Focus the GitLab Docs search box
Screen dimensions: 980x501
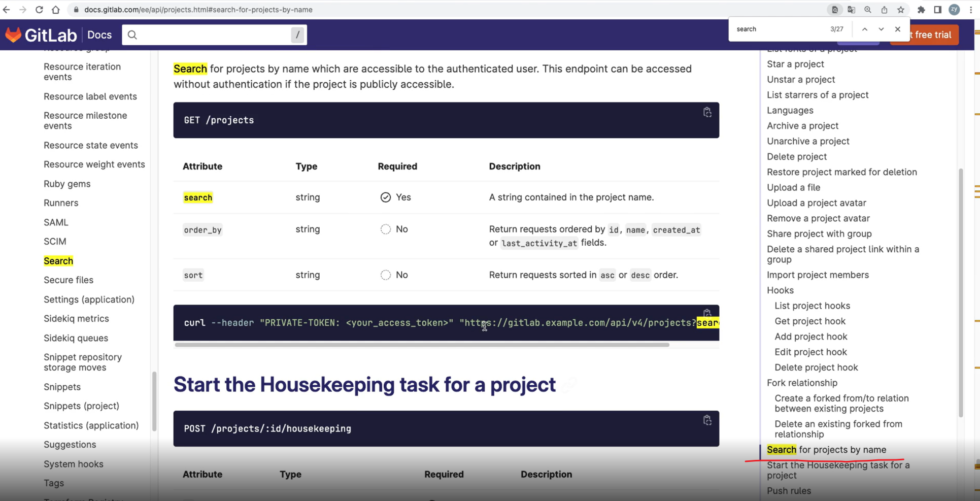(214, 35)
